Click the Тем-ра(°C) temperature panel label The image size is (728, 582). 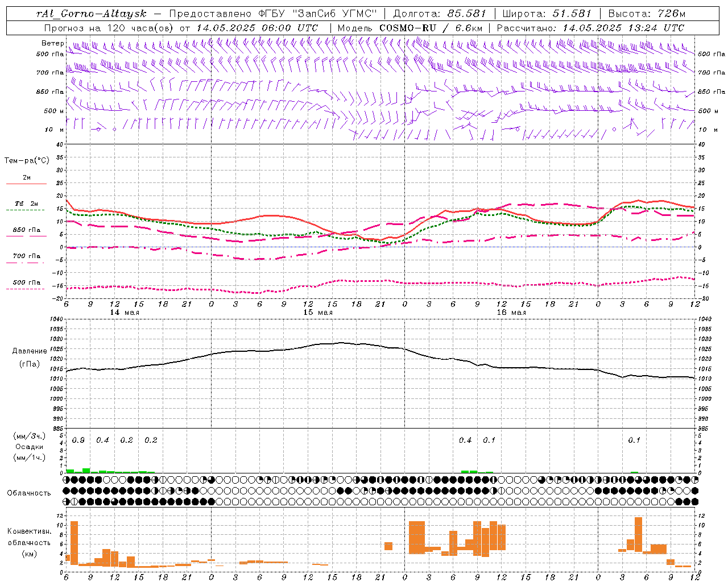[27, 161]
